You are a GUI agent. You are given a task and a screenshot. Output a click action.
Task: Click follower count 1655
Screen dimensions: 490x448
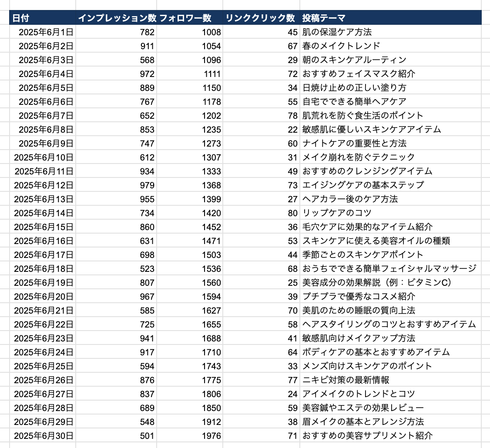[x=190, y=324]
